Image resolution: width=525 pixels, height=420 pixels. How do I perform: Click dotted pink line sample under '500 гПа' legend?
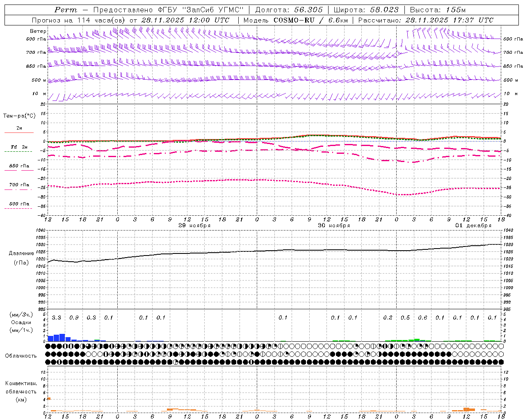pos(18,208)
